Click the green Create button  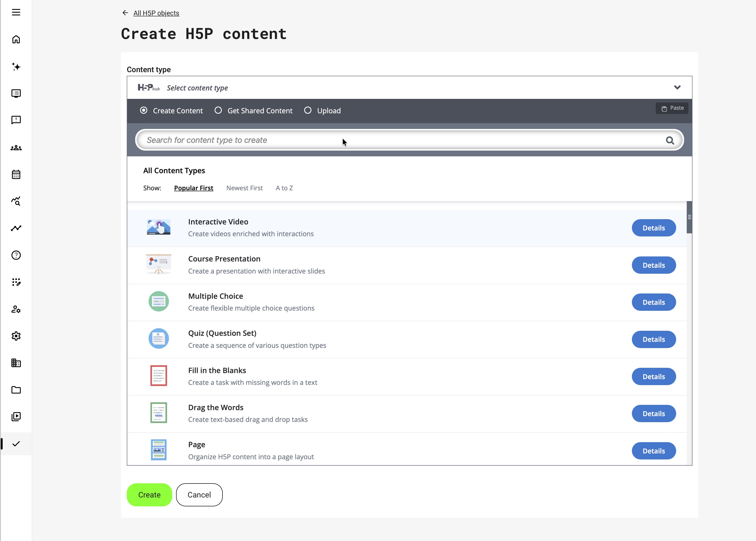click(x=149, y=495)
